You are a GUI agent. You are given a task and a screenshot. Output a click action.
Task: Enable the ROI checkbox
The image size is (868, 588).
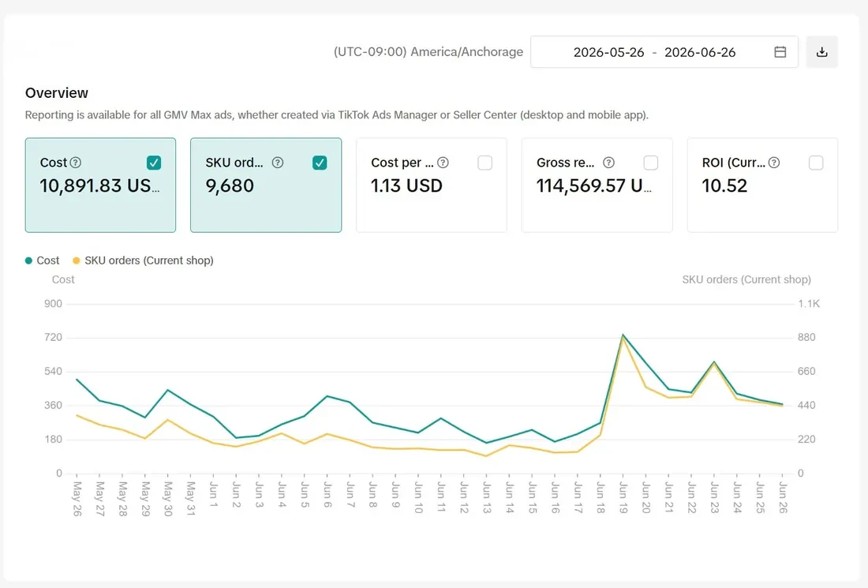(x=815, y=163)
